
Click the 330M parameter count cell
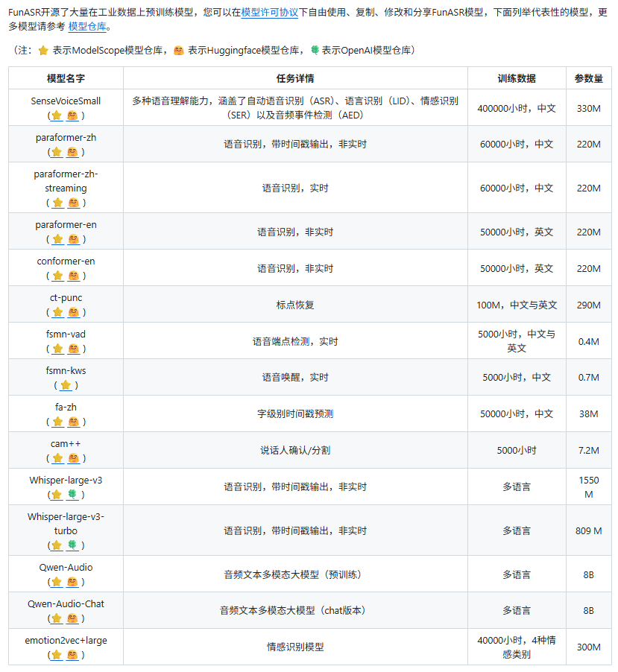click(x=588, y=109)
